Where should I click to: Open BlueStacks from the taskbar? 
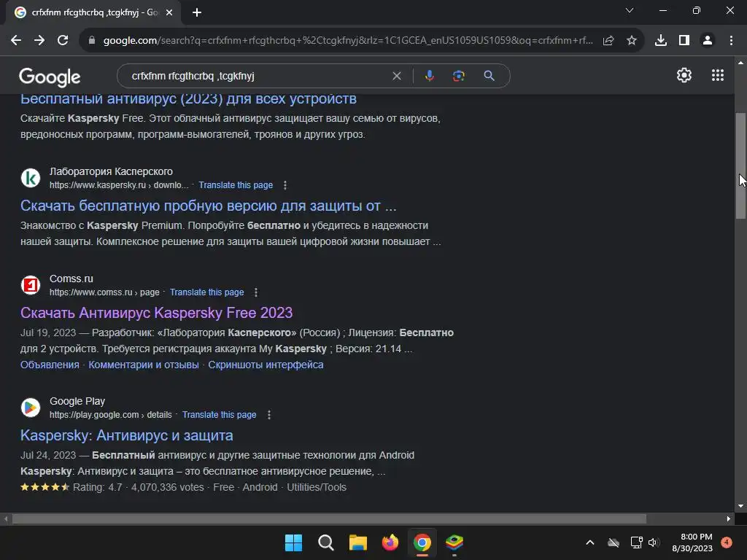(454, 542)
